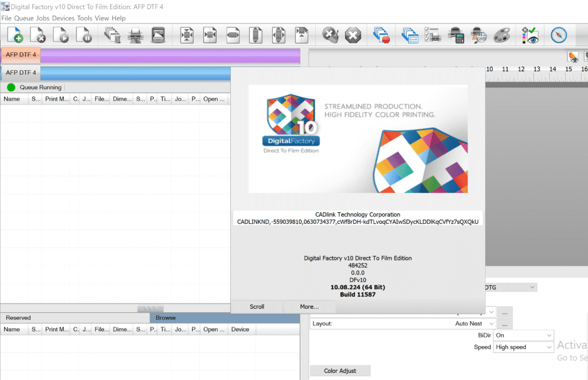Click the page with four outward arrows icon
588x380 pixels.
click(x=278, y=35)
